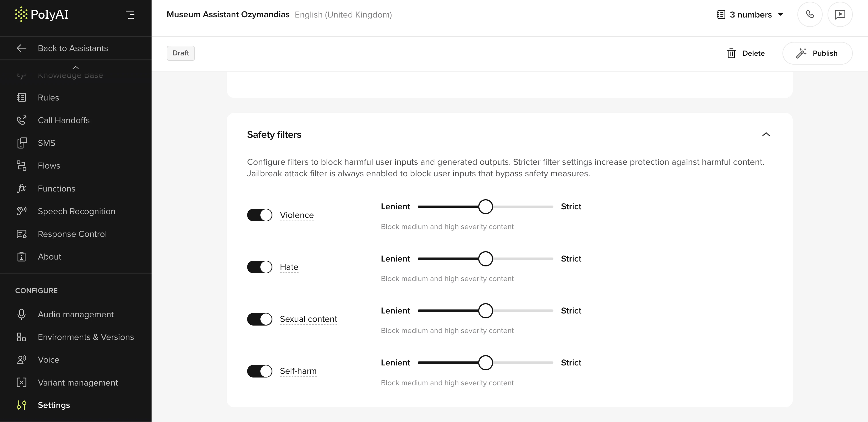This screenshot has height=422, width=868.
Task: Click the phone call icon in header
Action: tap(810, 14)
